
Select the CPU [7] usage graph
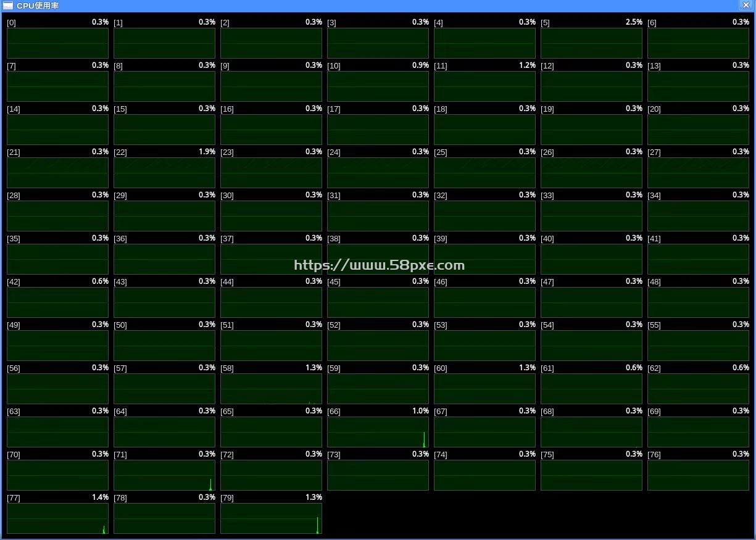tap(57, 86)
